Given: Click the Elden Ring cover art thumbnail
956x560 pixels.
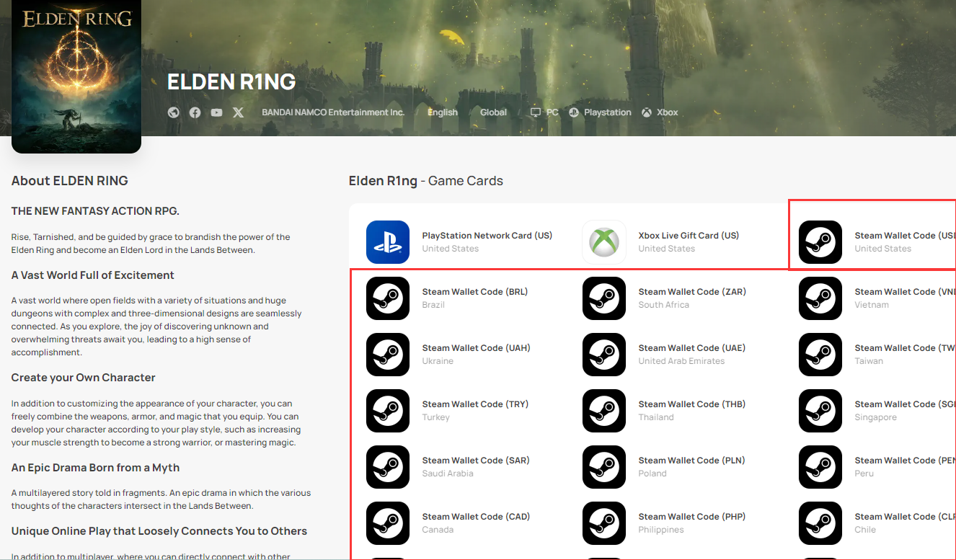Looking at the screenshot, I should [x=76, y=76].
